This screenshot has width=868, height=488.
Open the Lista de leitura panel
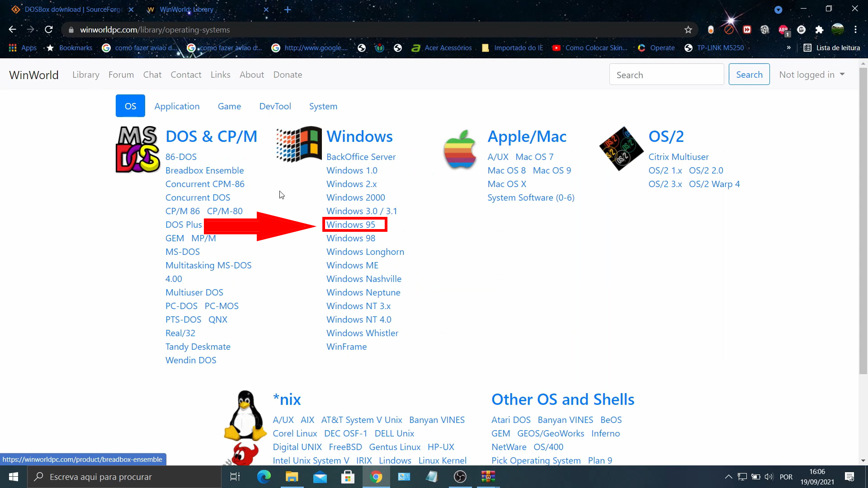click(832, 48)
